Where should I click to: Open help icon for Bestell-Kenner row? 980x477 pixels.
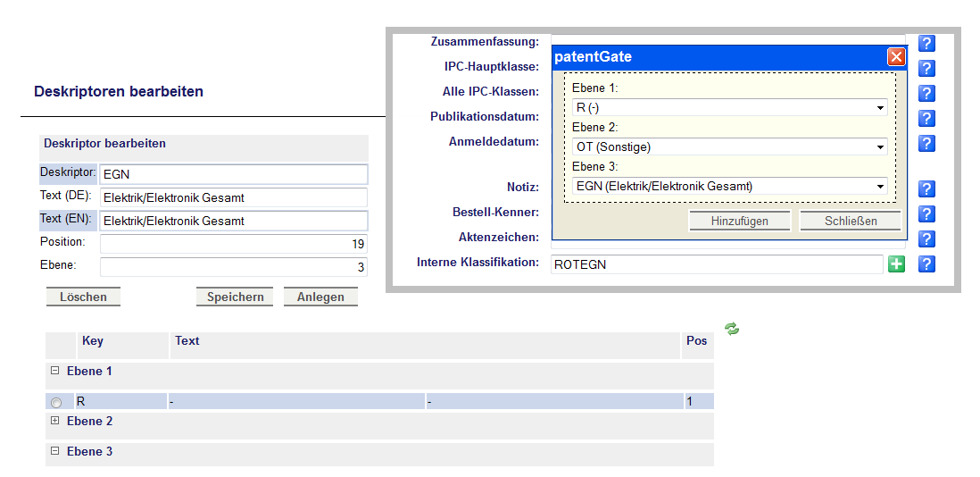(x=926, y=213)
